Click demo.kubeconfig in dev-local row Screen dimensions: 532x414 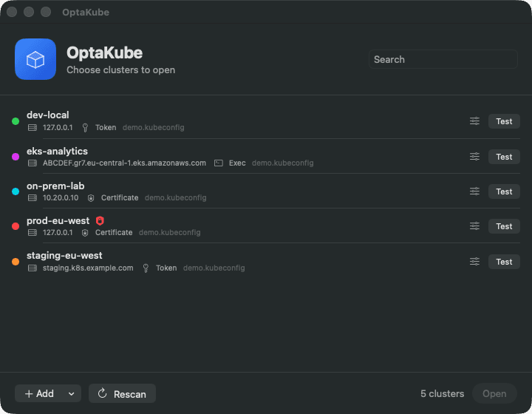coord(154,128)
